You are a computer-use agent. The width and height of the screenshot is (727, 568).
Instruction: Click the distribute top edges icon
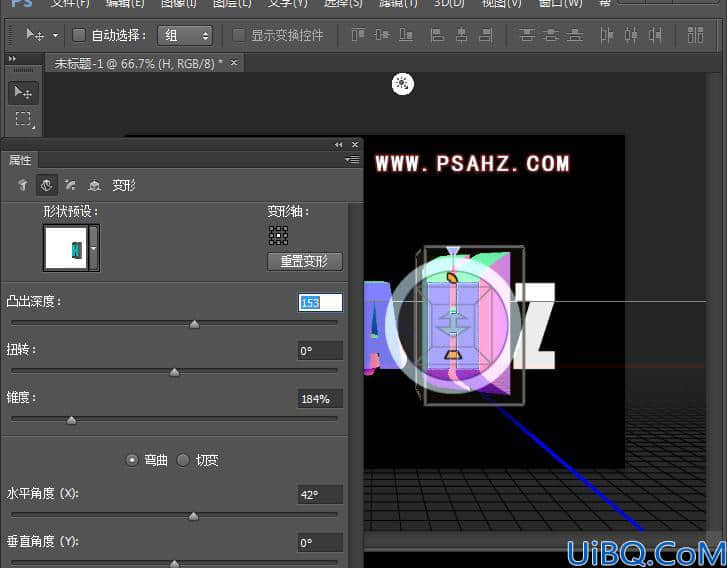(x=527, y=35)
